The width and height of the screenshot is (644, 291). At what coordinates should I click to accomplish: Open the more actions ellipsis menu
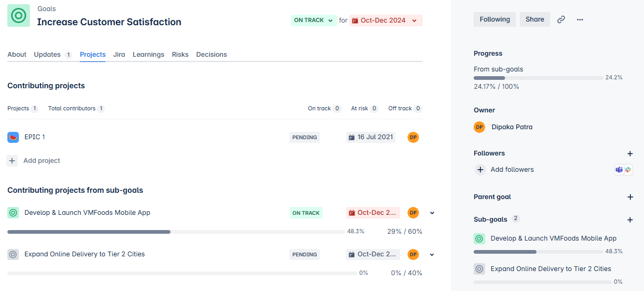580,19
